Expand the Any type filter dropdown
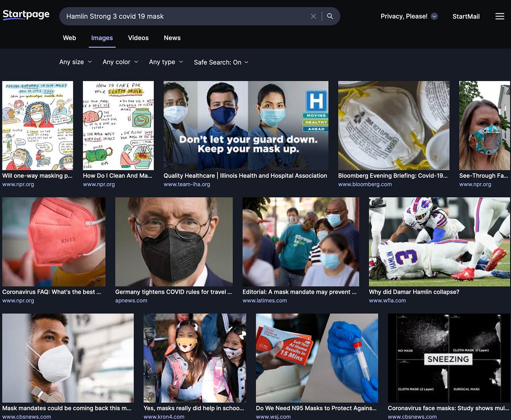The image size is (511, 420). pyautogui.click(x=166, y=62)
